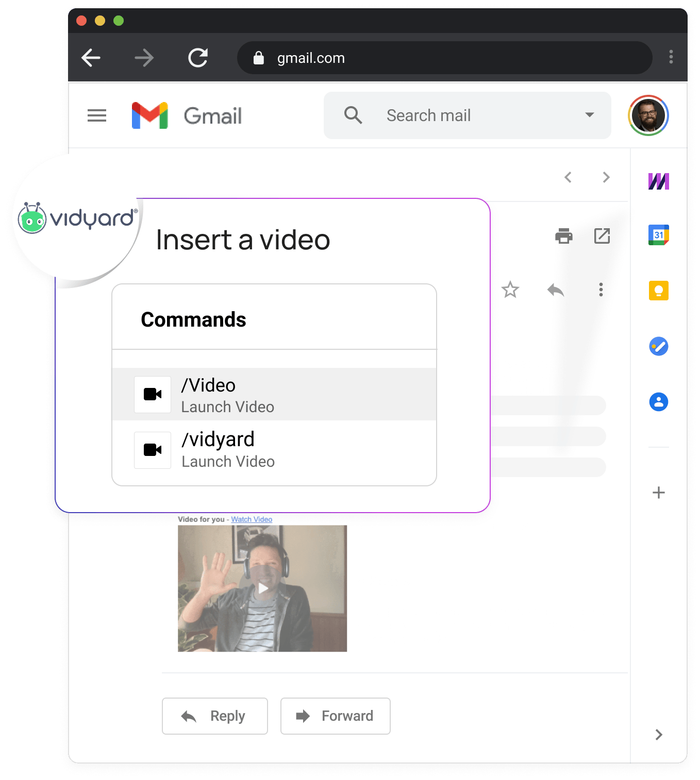
Task: Click the Forward button
Action: click(336, 716)
